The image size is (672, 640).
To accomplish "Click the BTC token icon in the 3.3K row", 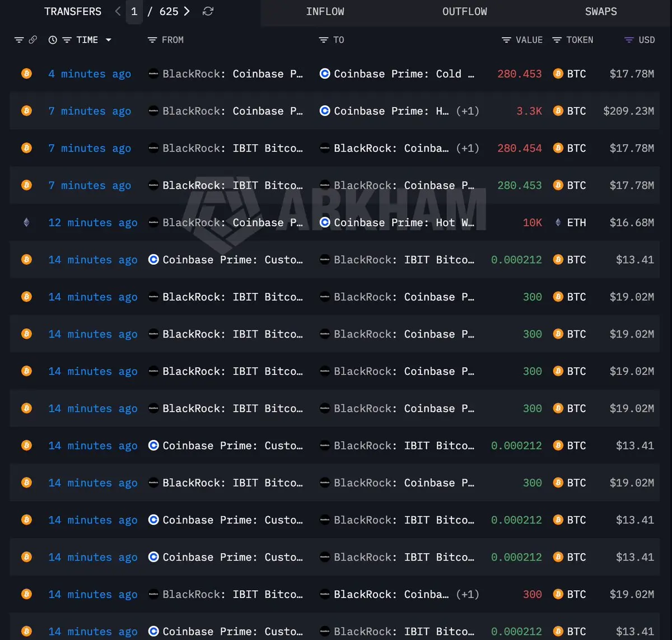I will pyautogui.click(x=558, y=111).
